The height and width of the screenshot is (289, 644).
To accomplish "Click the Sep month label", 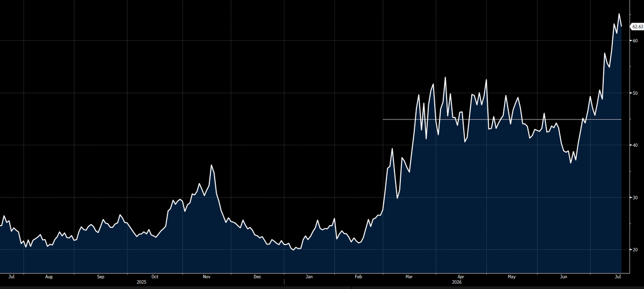I will [x=101, y=277].
